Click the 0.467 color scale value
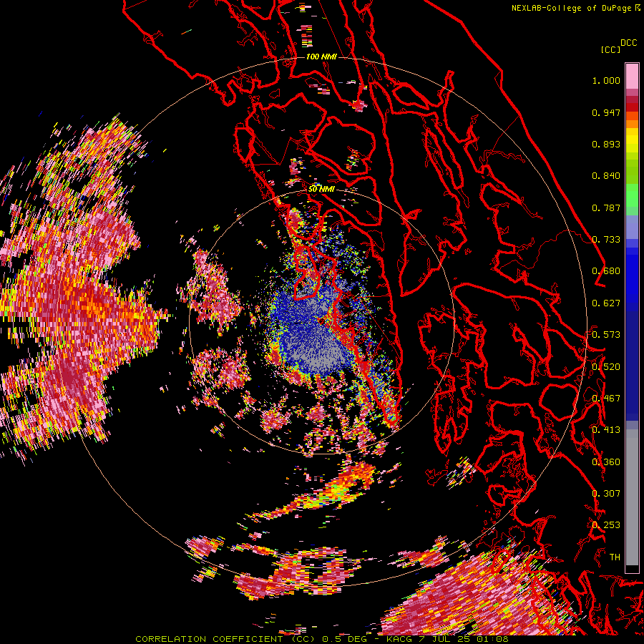This screenshot has width=644, height=644. point(606,399)
